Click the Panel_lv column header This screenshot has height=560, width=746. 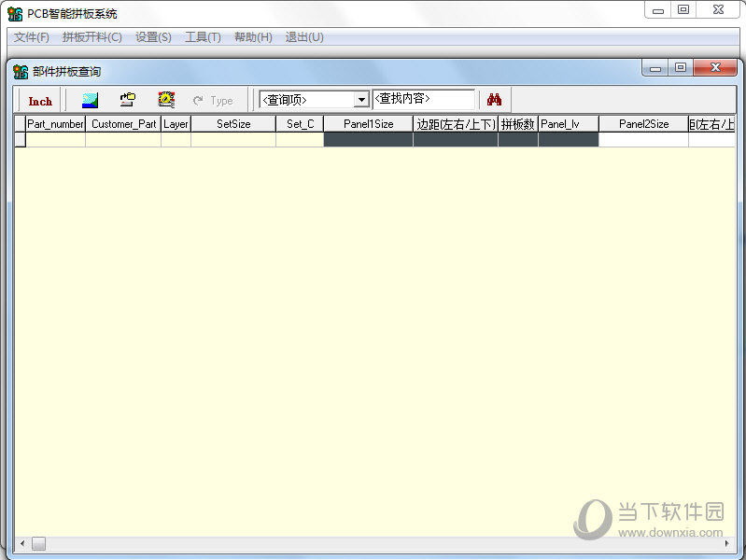[x=568, y=124]
